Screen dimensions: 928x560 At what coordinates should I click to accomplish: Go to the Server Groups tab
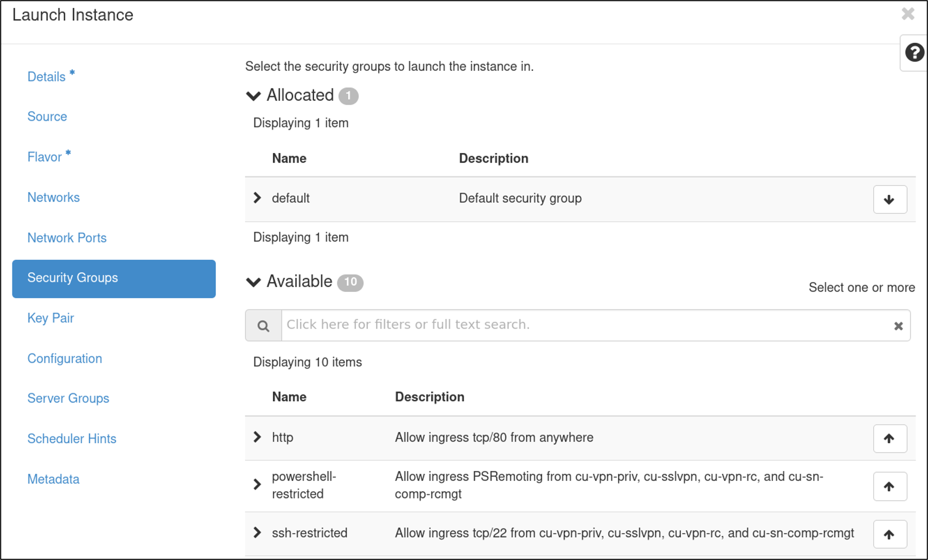tap(68, 398)
